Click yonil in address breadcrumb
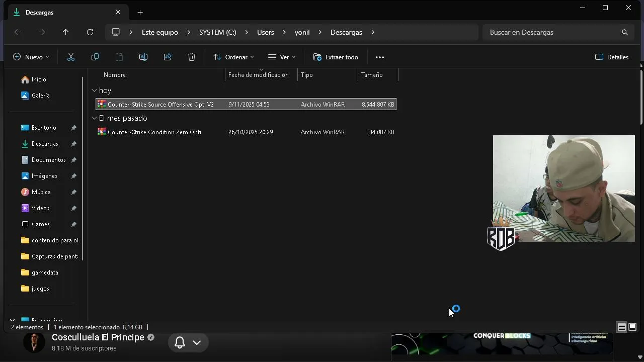This screenshot has width=644, height=362. pyautogui.click(x=302, y=32)
